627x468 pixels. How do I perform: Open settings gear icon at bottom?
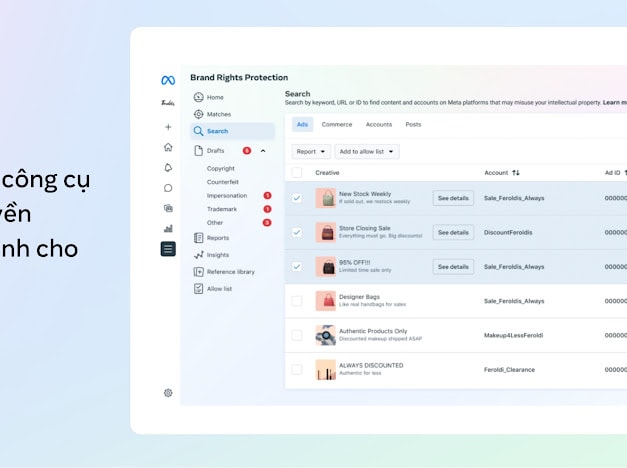click(168, 393)
